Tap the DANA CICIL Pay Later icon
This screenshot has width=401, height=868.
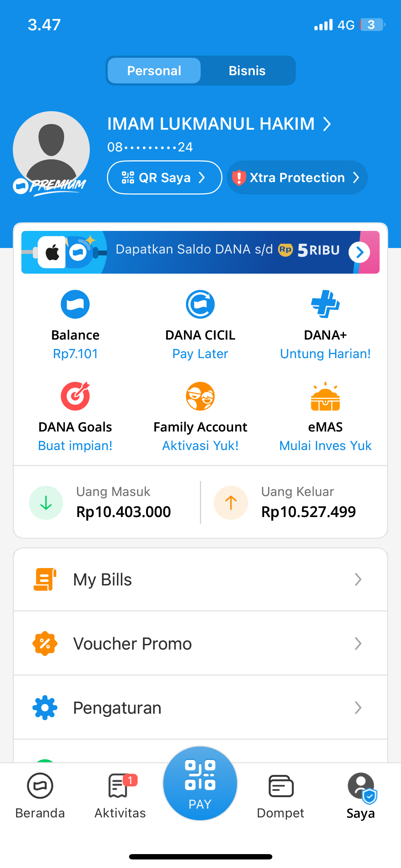click(x=200, y=304)
